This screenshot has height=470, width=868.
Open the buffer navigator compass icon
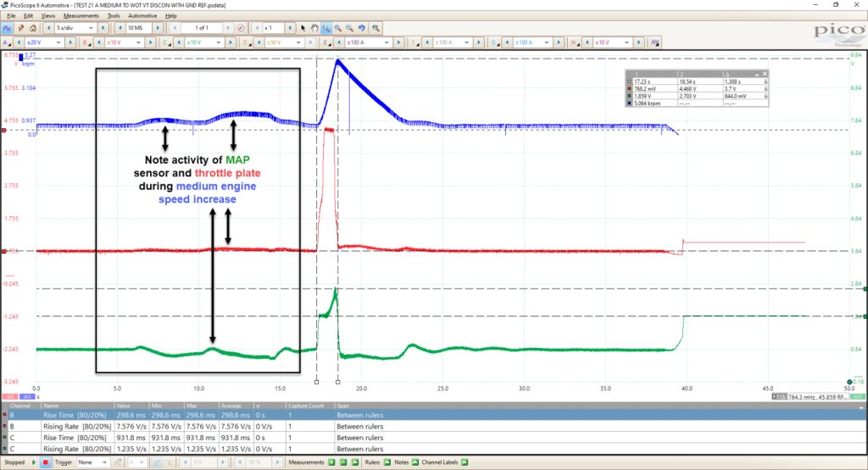pyautogui.click(x=241, y=28)
